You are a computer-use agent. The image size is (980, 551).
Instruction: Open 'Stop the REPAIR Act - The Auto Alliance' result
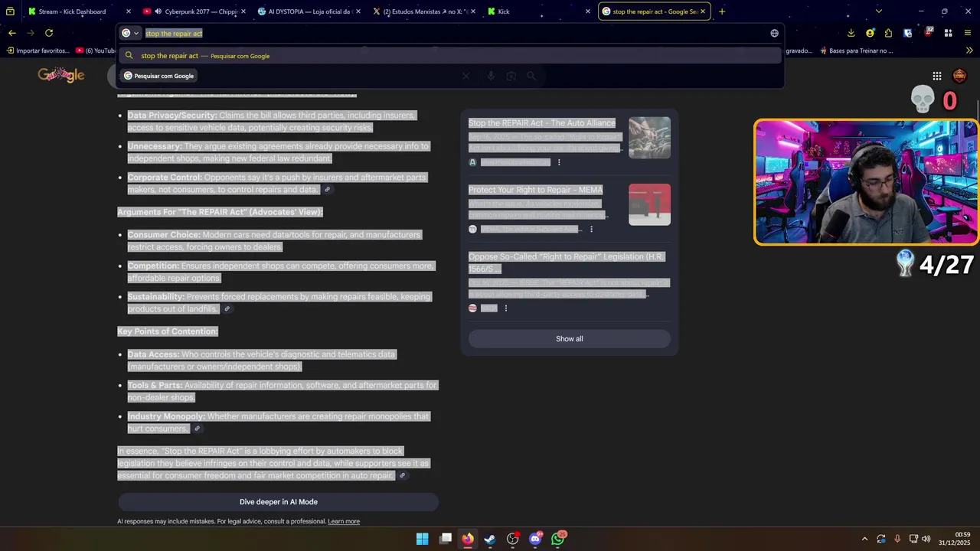[542, 122]
